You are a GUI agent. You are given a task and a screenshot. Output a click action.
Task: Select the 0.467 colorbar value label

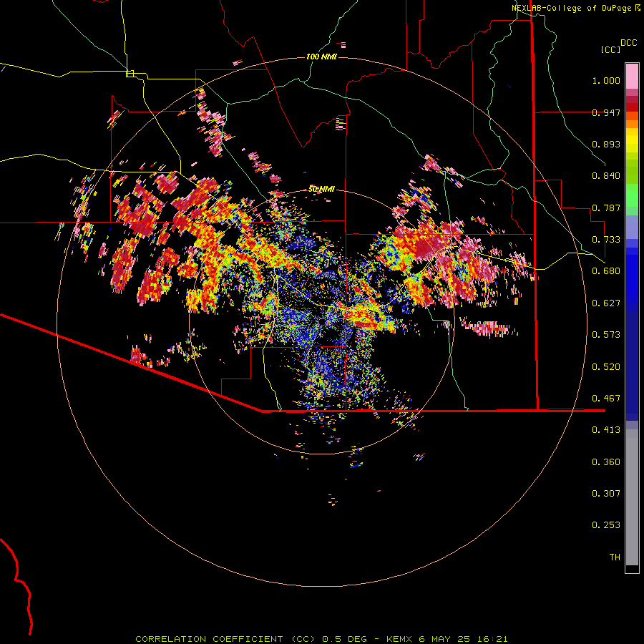(606, 399)
